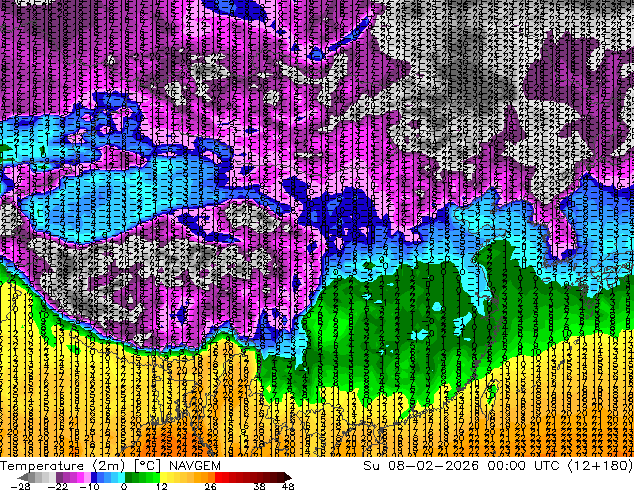
Task: Click the gray left arrow end of legend
Action: click(x=22, y=477)
